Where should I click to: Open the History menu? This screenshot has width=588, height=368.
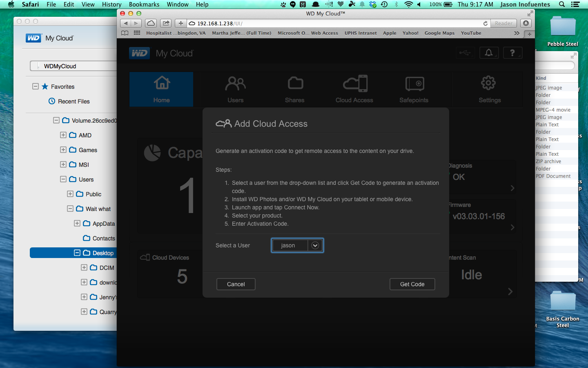tap(111, 4)
